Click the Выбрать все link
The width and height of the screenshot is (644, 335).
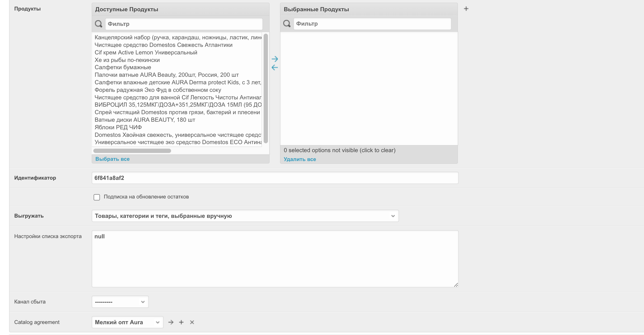point(112,159)
